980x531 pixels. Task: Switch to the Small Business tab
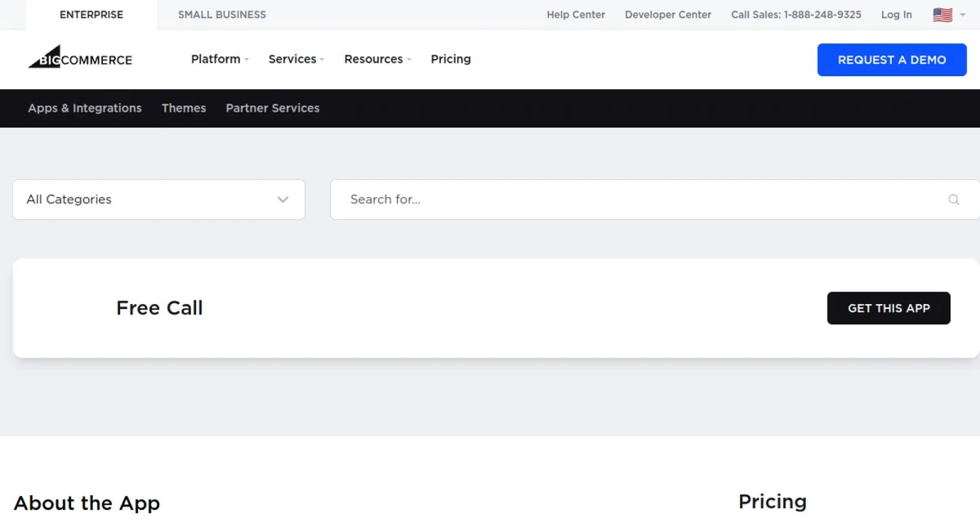point(222,15)
